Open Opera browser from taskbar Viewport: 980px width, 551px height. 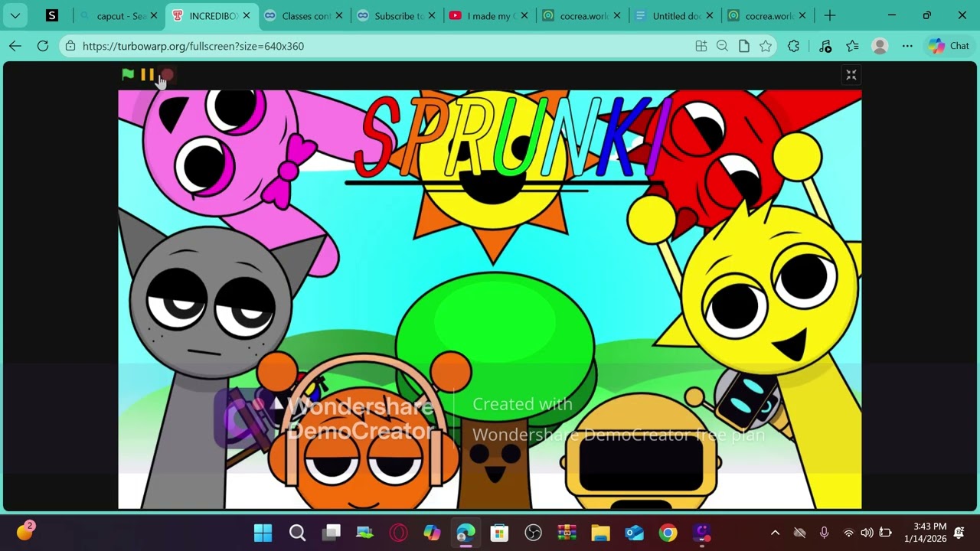(398, 533)
